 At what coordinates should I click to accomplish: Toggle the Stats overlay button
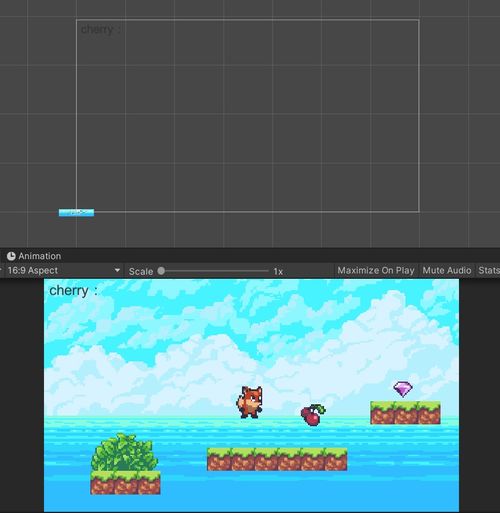click(489, 270)
